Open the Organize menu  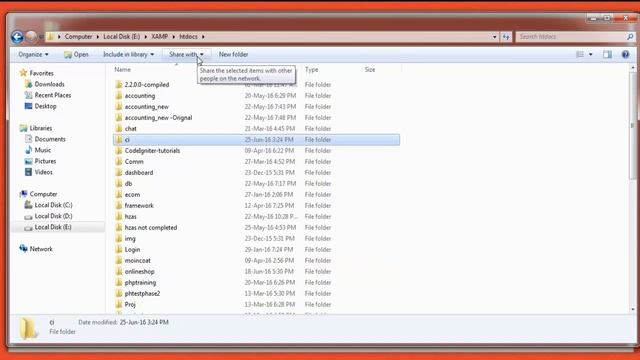33,54
